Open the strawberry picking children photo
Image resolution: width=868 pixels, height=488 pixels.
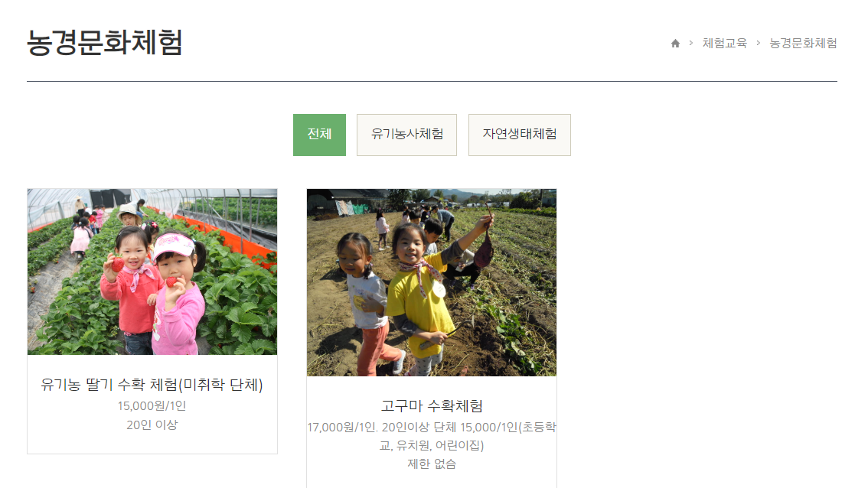click(152, 272)
